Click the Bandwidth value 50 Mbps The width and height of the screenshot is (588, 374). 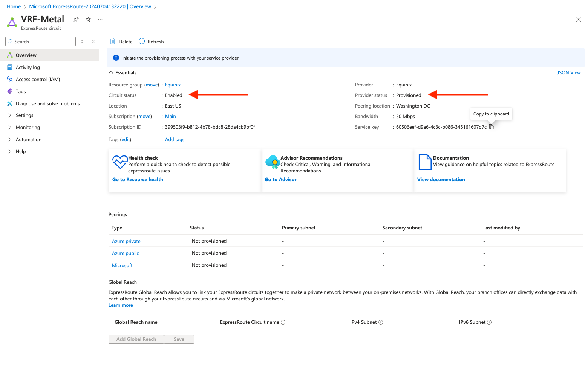[x=406, y=116]
